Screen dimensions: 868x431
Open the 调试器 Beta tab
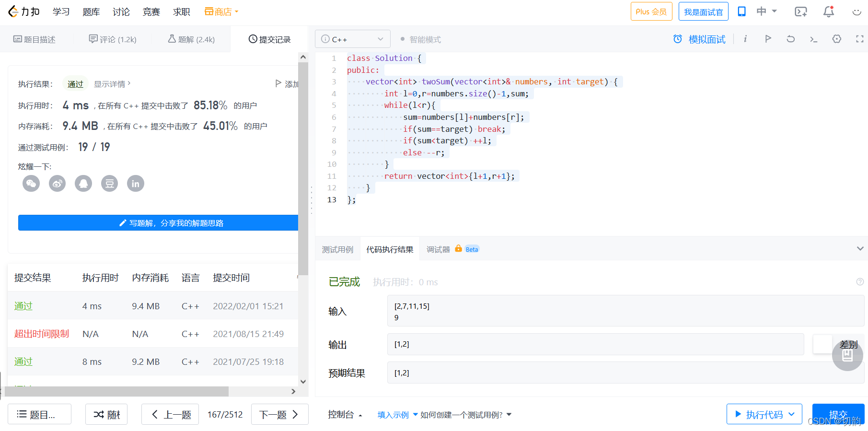coord(452,249)
